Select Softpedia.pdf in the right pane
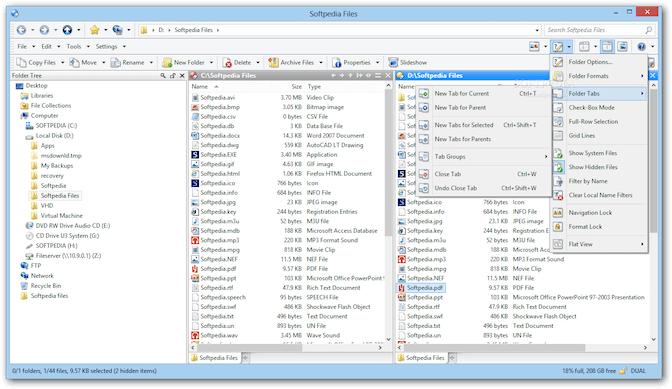Screen dimensions: 672x389 [420, 288]
